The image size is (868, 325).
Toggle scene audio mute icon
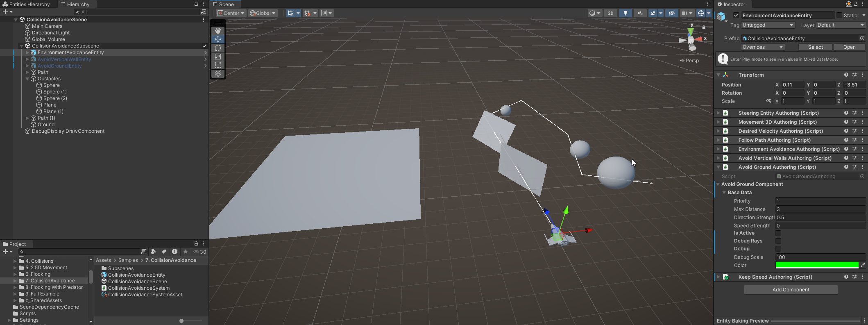[x=640, y=13]
